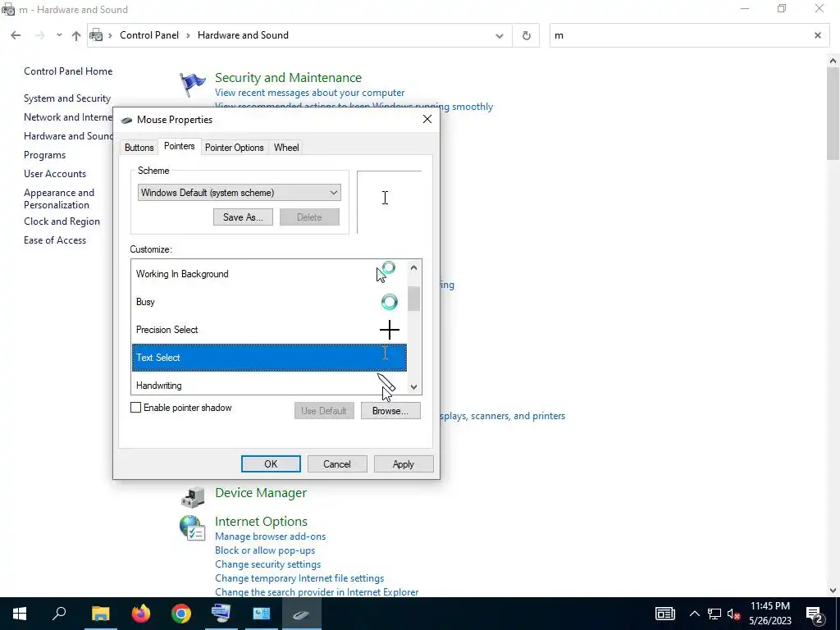This screenshot has width=840, height=630.
Task: Close the Mouse Properties dialog
Action: pyautogui.click(x=427, y=120)
